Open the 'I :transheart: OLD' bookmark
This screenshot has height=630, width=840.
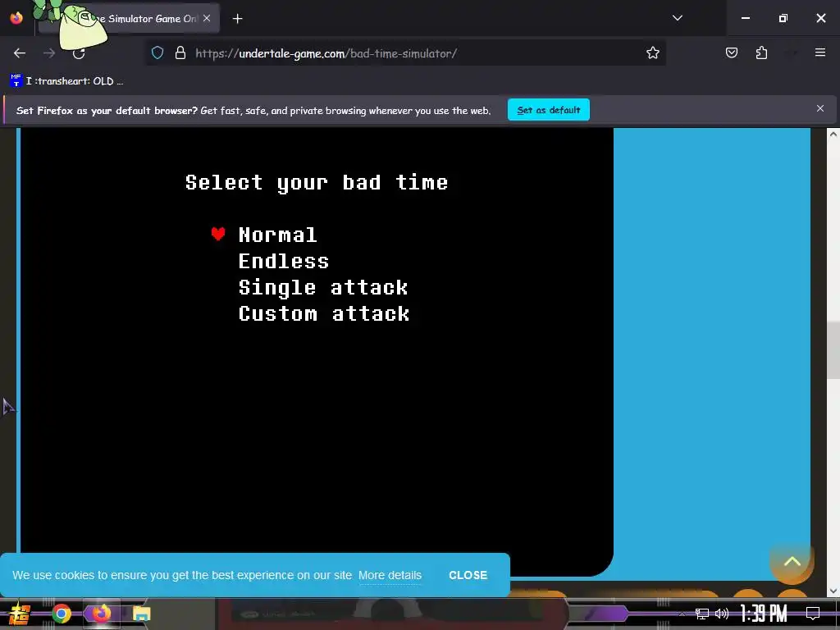point(66,81)
